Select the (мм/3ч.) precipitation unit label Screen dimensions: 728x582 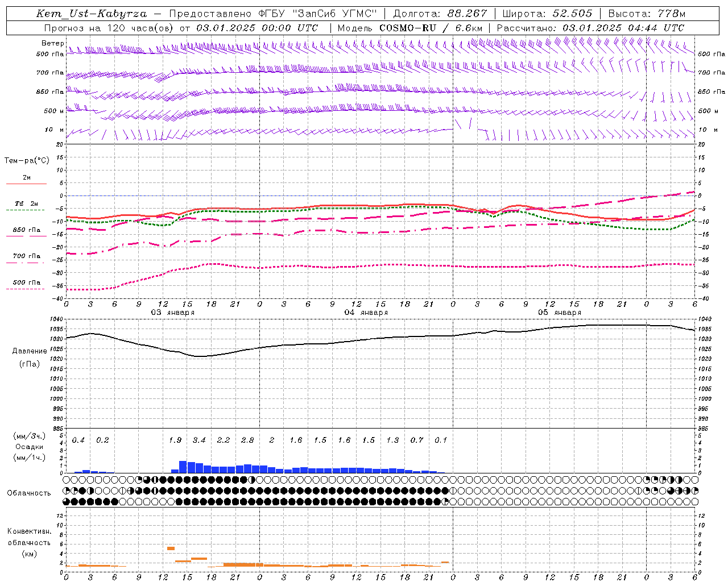click(30, 436)
